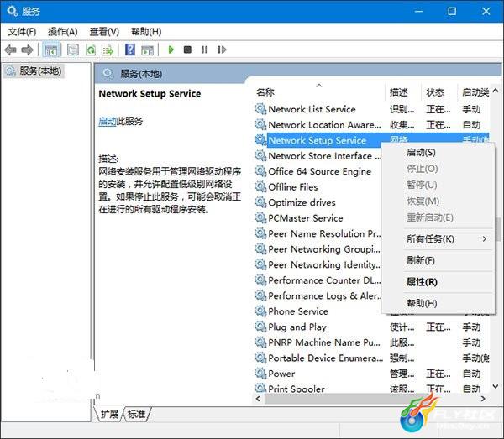Image resolution: width=504 pixels, height=439 pixels.
Task: Select Performance Logs & Aler... service
Action: [324, 295]
